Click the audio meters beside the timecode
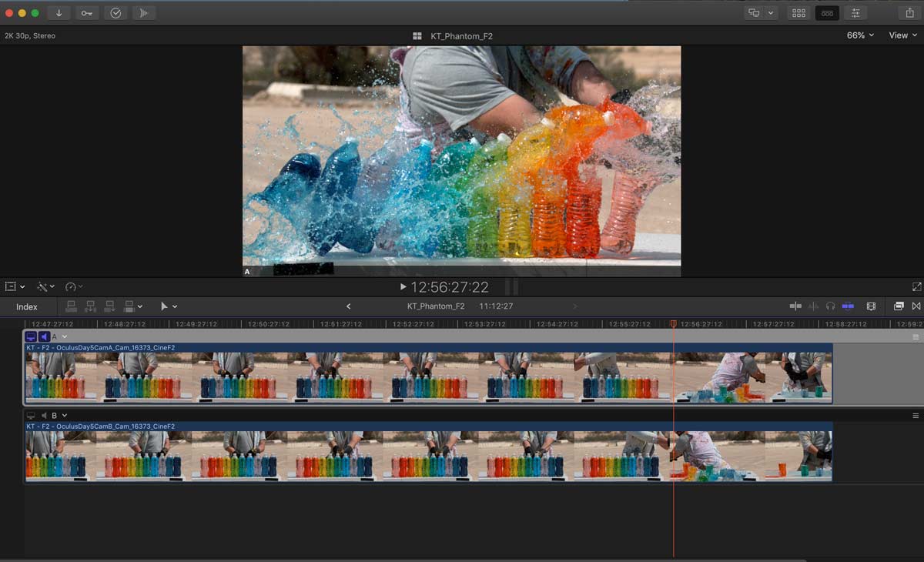 tap(511, 287)
